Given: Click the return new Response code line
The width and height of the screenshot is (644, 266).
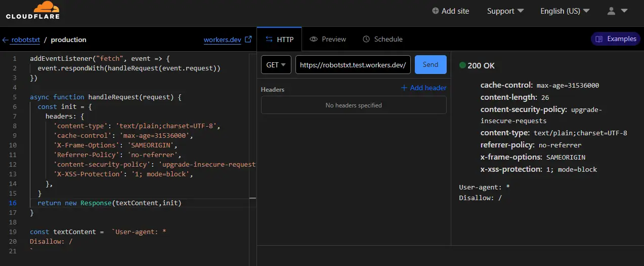Looking at the screenshot, I should 109,203.
